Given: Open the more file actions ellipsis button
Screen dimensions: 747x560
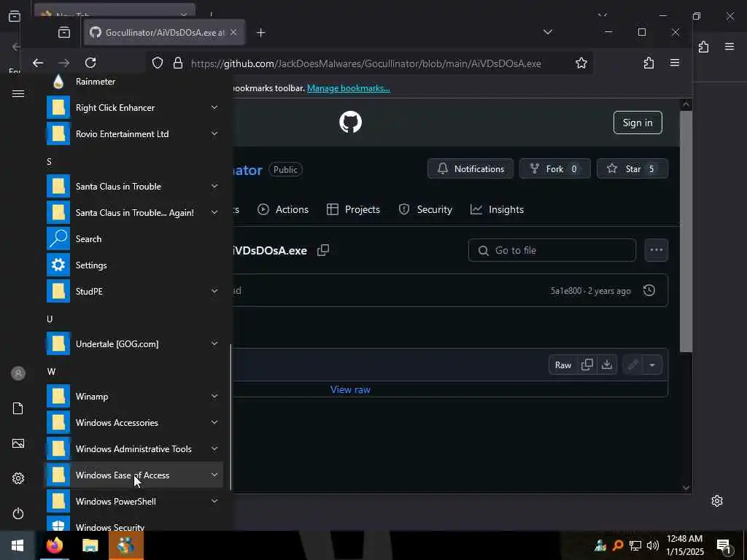Looking at the screenshot, I should coord(656,250).
